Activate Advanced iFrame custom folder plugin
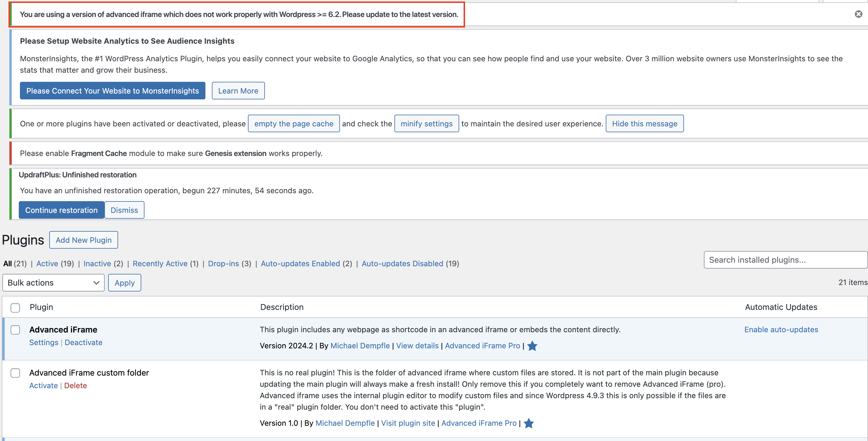 (43, 386)
